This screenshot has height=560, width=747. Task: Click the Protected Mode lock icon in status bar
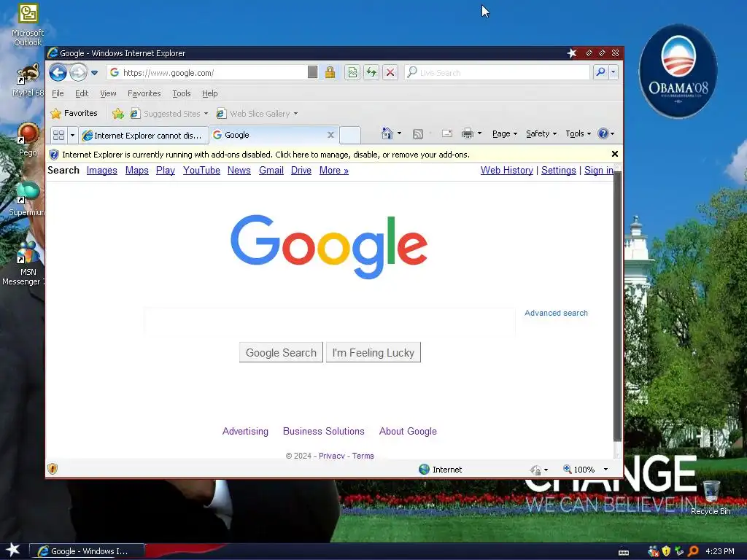[535, 470]
